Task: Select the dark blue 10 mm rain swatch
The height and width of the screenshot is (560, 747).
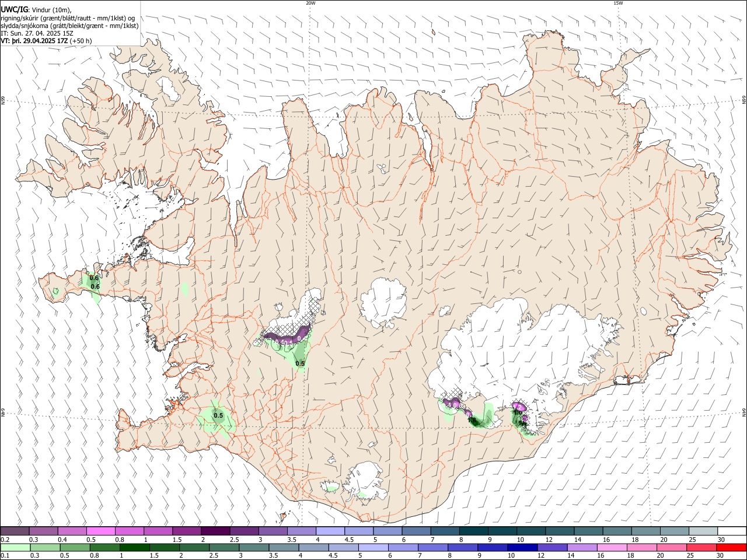Action: (522, 547)
